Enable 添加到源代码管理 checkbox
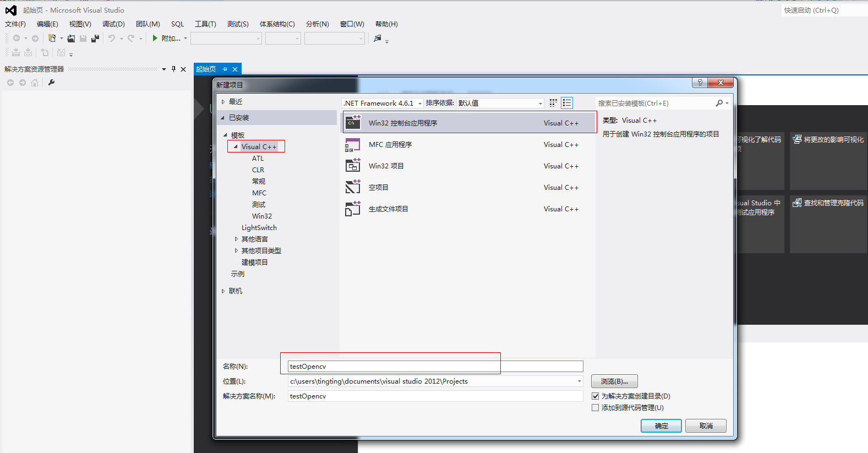The image size is (868, 453). coord(595,407)
